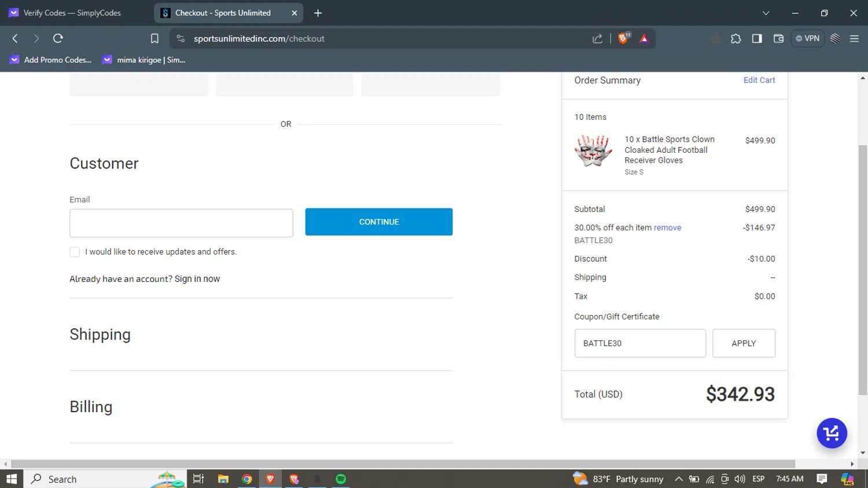Open the Brave Shields lion icon
868x488 pixels.
click(x=624, y=38)
